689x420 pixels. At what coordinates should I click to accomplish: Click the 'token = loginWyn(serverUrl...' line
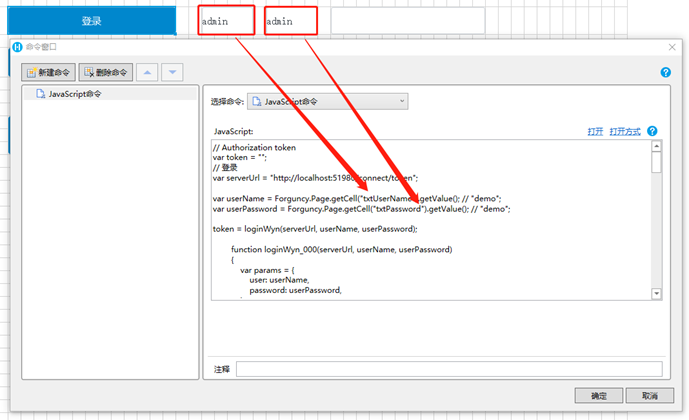coord(315,228)
